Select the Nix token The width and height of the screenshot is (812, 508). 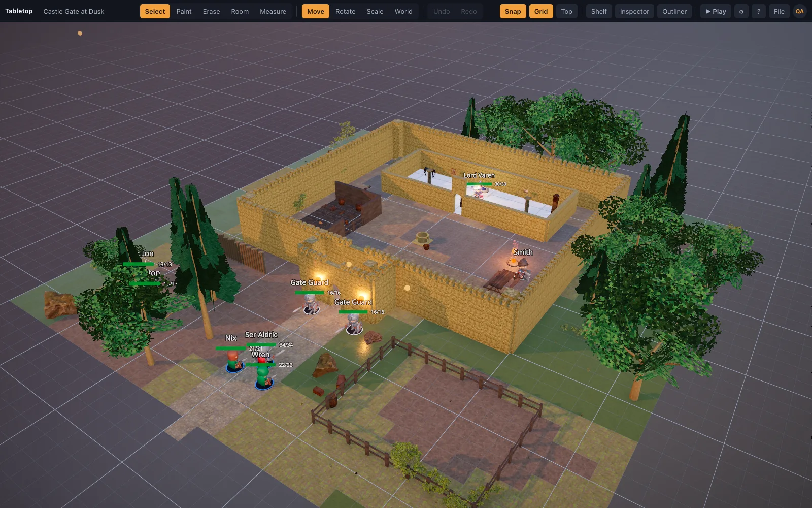point(234,361)
